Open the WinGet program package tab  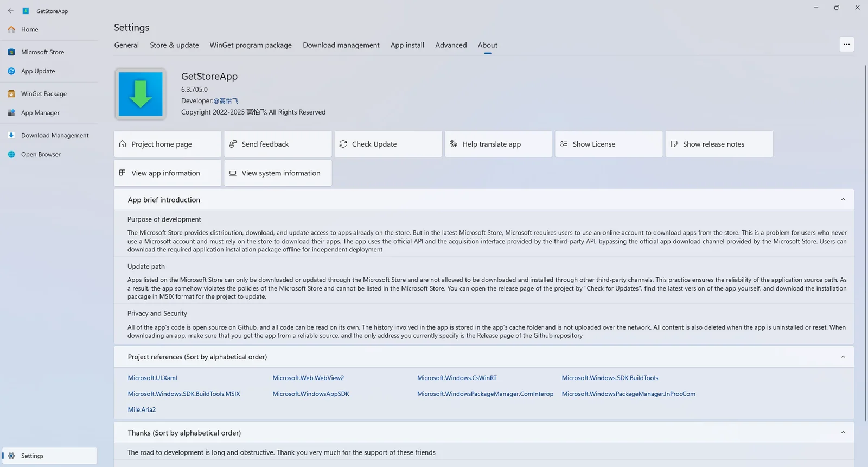251,45
